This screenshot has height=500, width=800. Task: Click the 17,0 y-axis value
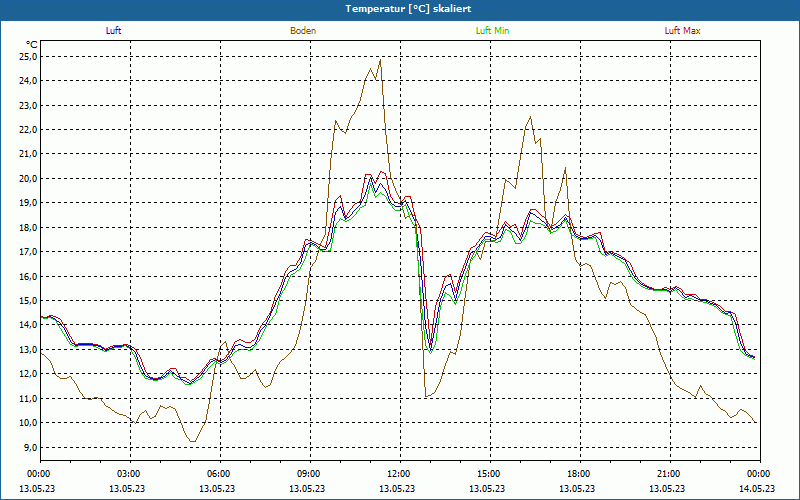28,252
